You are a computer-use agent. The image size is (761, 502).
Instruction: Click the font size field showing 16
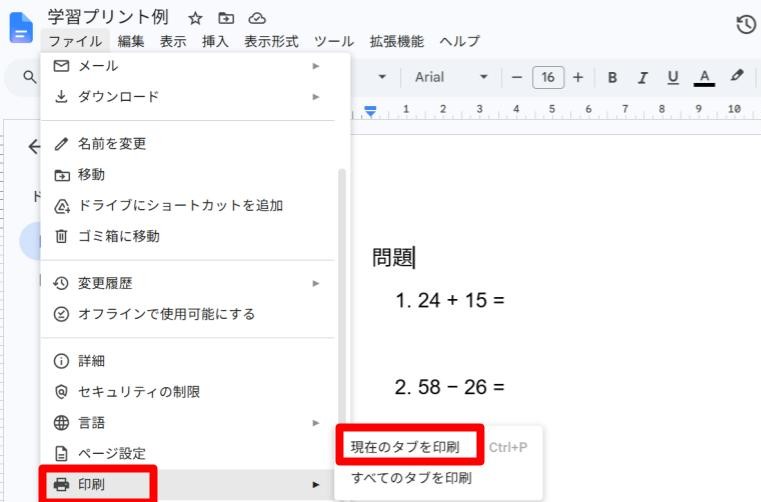click(x=548, y=77)
